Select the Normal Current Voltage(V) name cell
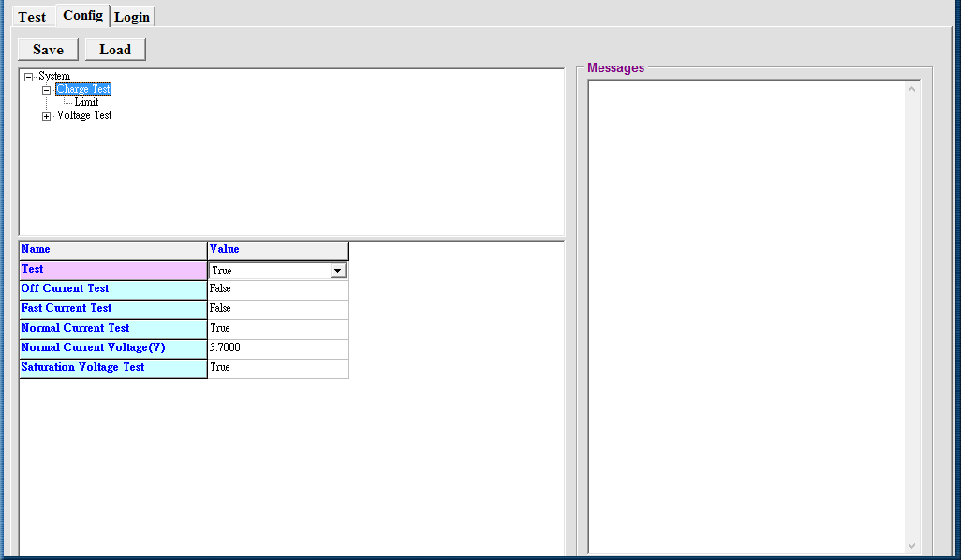Viewport: 961px width, 560px height. [113, 348]
